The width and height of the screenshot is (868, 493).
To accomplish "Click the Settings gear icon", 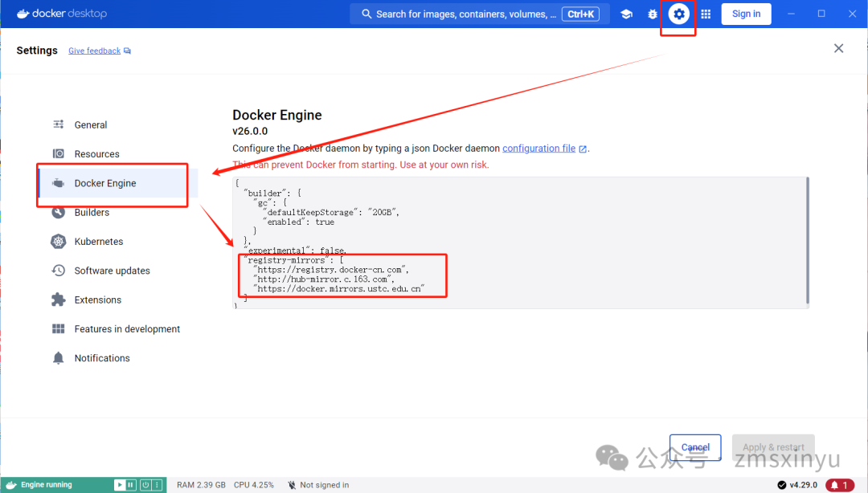I will click(678, 14).
